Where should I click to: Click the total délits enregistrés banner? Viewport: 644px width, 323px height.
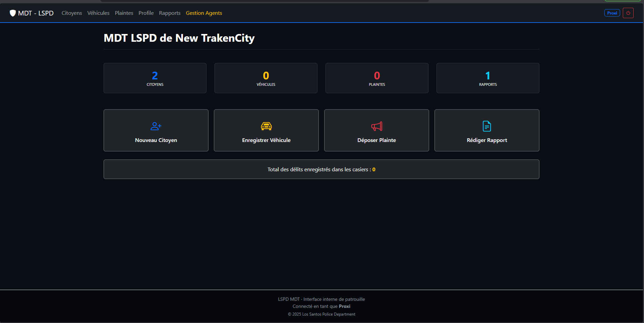(x=321, y=169)
